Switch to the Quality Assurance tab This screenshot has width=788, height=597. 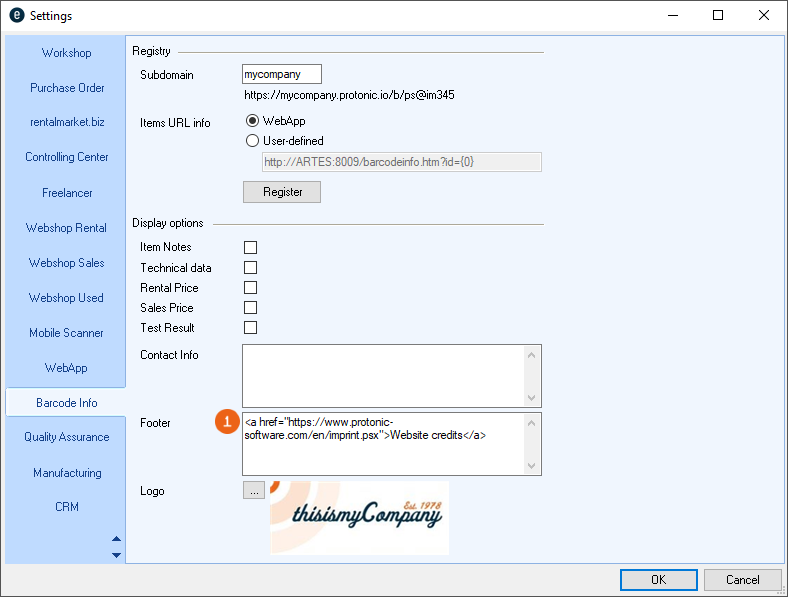coord(66,436)
